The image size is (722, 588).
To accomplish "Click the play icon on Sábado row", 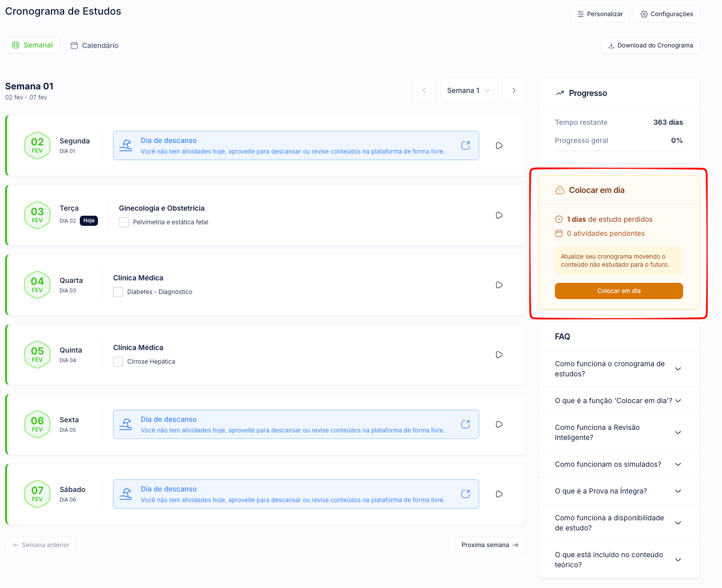I will coord(499,494).
